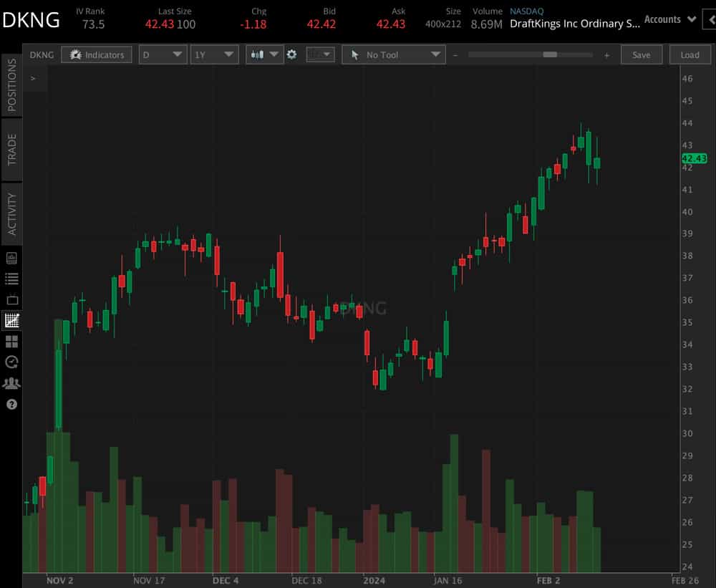Screen dimensions: 716x588
Task: Click the NASDAQ exchange label
Action: [526, 11]
